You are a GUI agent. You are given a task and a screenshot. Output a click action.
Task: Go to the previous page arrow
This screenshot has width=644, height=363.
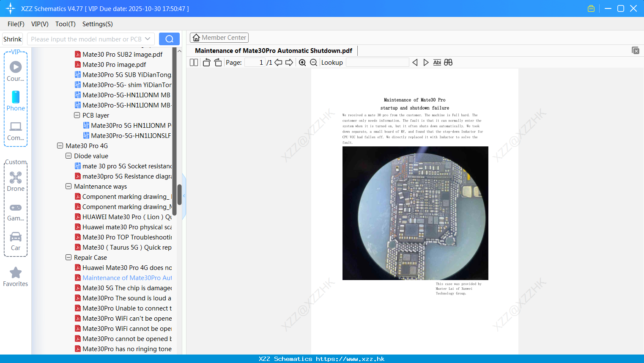coord(278,62)
